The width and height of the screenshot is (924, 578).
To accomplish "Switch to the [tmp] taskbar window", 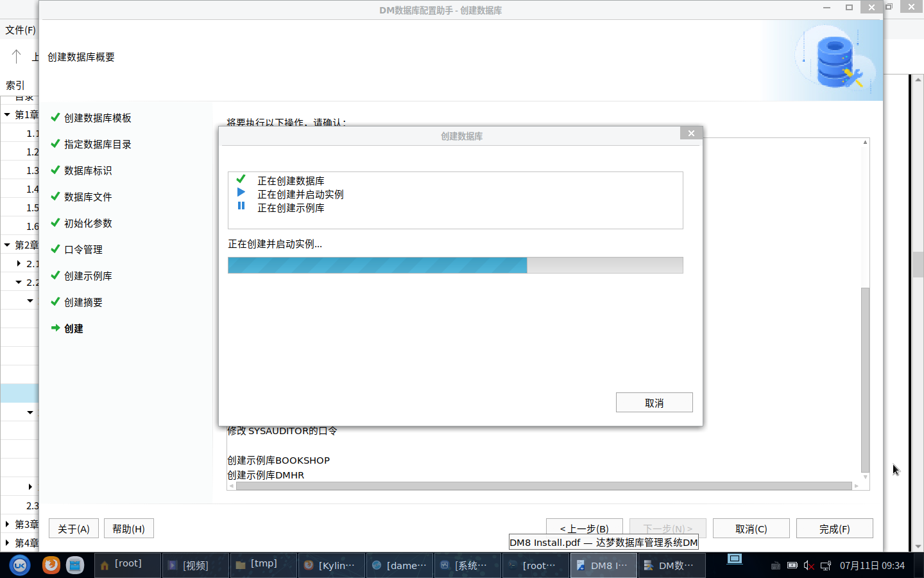I will tap(263, 565).
